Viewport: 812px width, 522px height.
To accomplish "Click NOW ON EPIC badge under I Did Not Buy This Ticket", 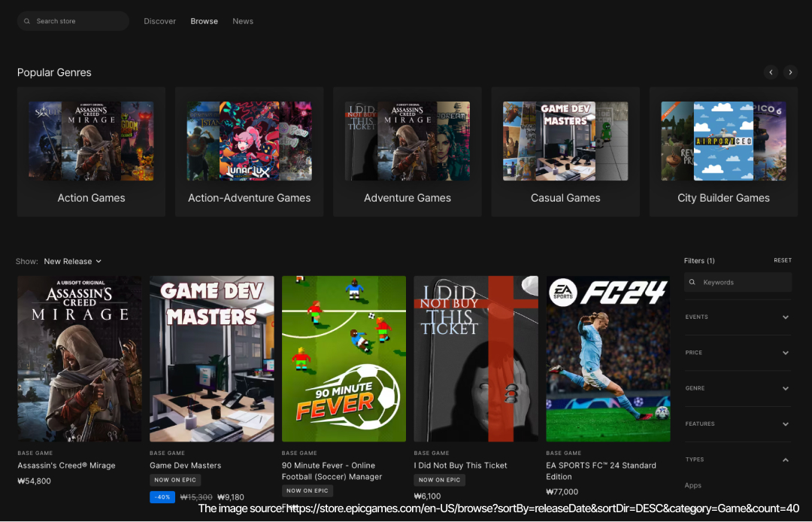I will (439, 480).
